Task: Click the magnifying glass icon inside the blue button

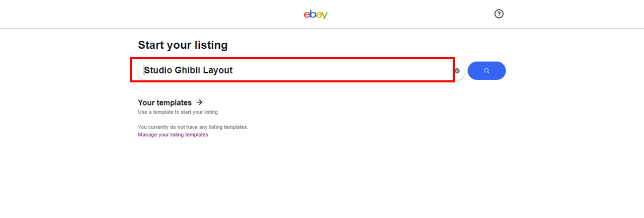Action: coord(487,71)
